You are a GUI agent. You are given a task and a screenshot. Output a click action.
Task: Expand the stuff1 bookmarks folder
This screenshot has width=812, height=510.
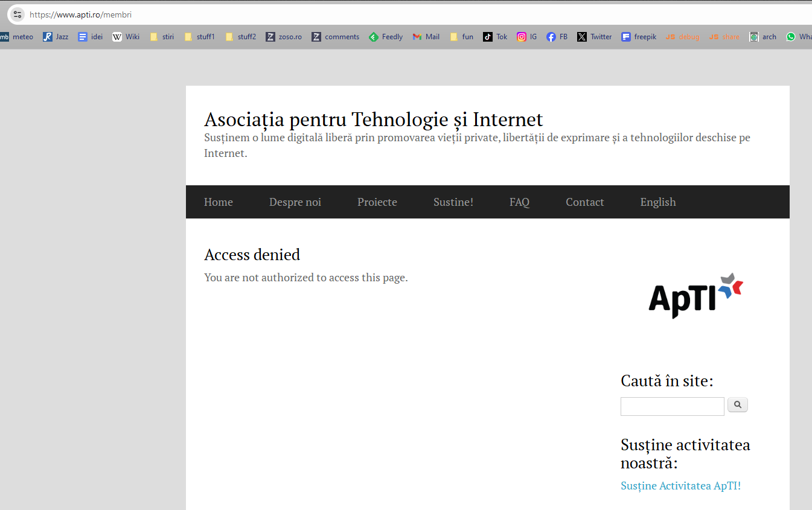(199, 37)
